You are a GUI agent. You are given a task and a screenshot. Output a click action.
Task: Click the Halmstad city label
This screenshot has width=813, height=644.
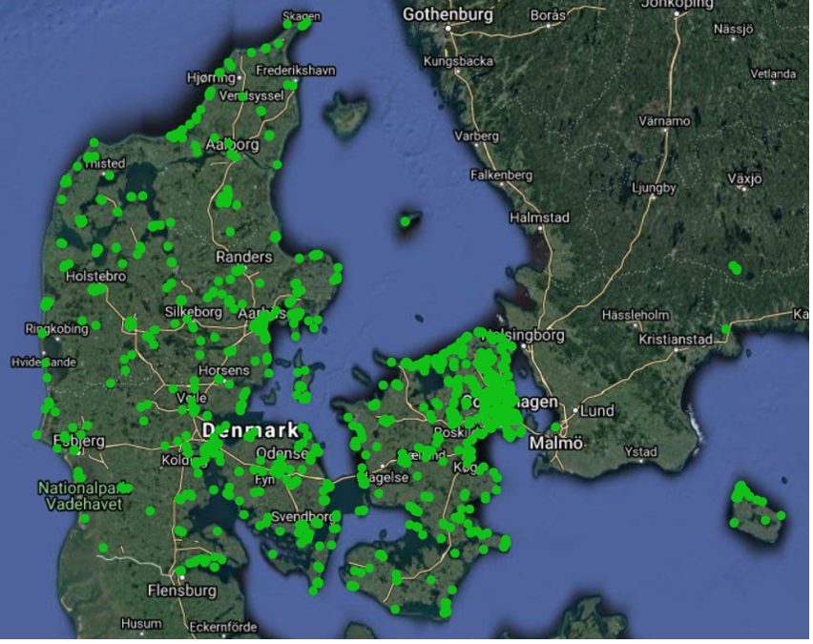tap(539, 218)
